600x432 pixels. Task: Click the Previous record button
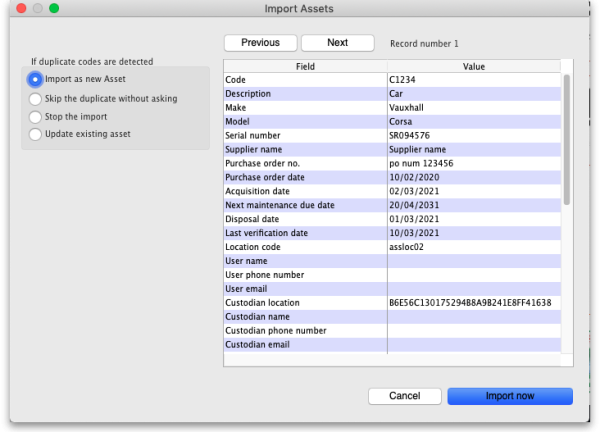260,43
